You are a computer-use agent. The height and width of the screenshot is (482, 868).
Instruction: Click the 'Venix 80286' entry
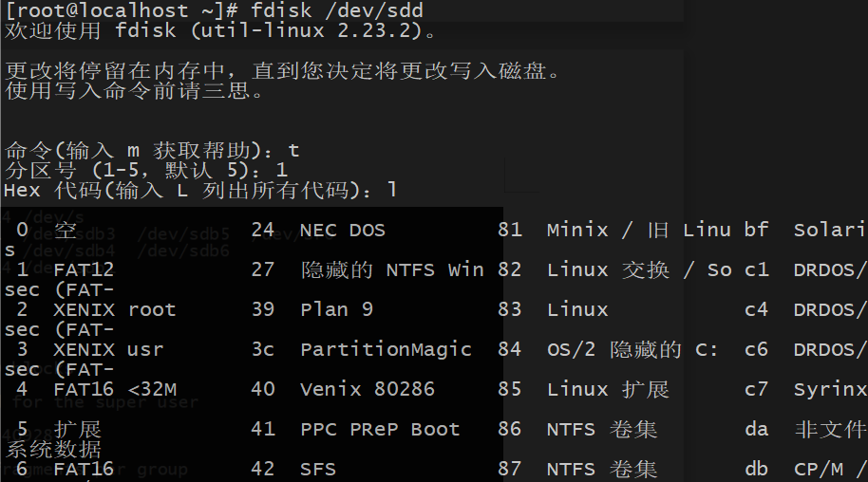point(367,389)
